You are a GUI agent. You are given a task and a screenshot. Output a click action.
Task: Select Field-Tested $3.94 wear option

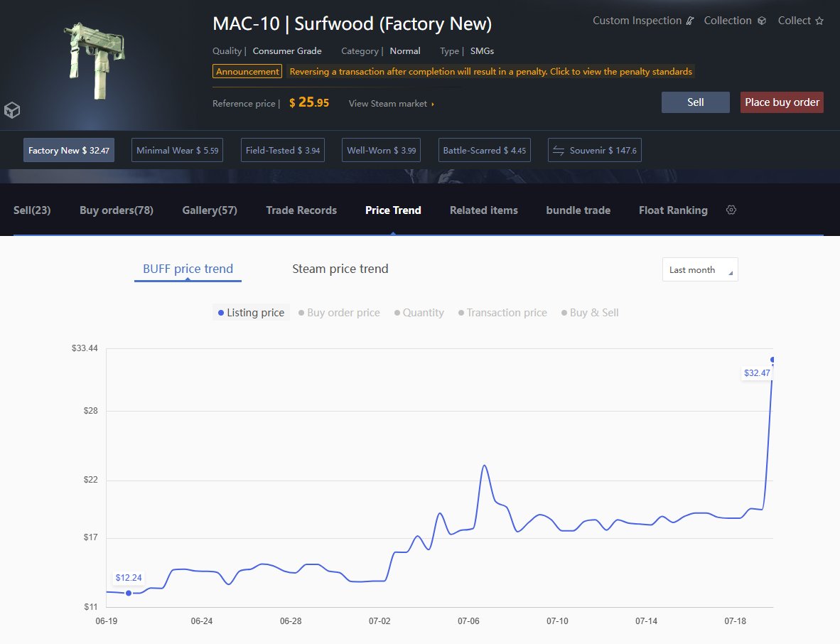[x=283, y=151]
